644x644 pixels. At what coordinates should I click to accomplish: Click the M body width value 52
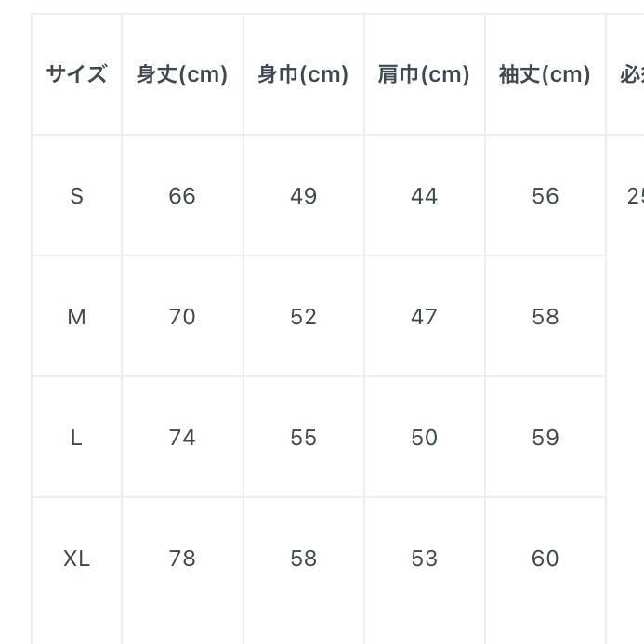303,317
